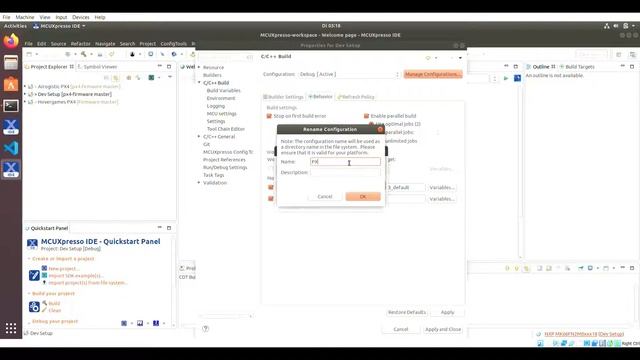This screenshot has height=360, width=640.
Task: Open the Terminal from the dock
Action: click(11, 106)
